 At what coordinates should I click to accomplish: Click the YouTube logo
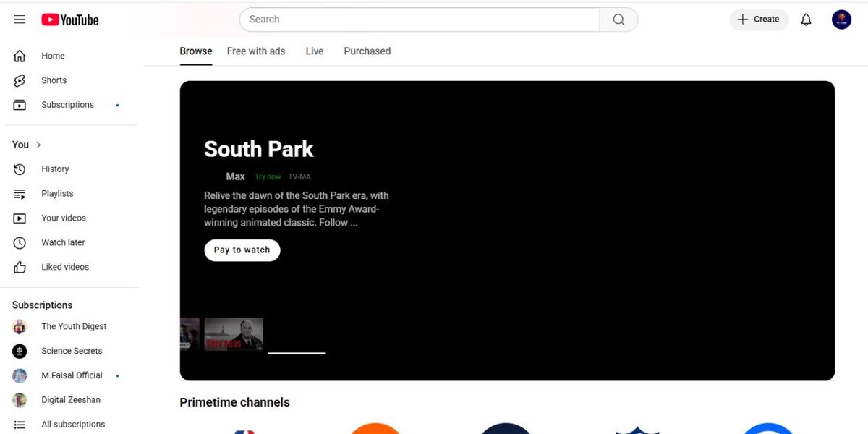(70, 20)
